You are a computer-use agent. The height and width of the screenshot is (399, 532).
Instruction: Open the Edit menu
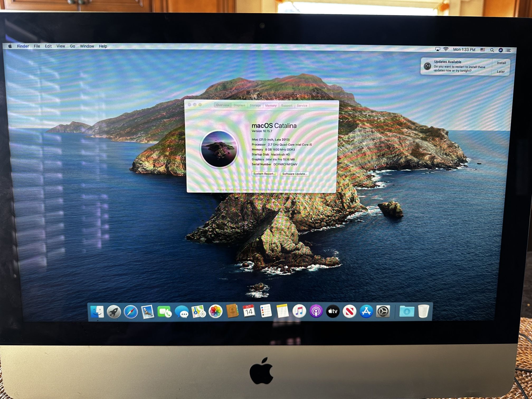pyautogui.click(x=48, y=46)
